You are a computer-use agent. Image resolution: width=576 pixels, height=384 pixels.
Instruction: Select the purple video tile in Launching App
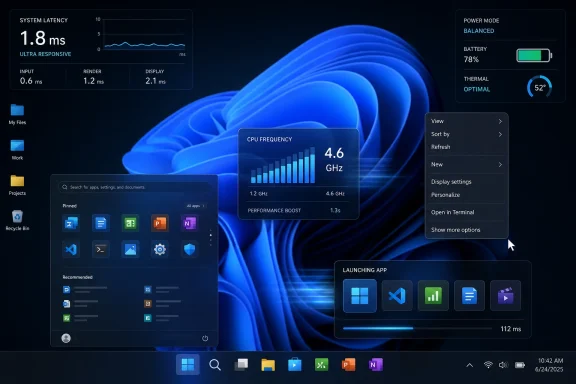pyautogui.click(x=505, y=296)
